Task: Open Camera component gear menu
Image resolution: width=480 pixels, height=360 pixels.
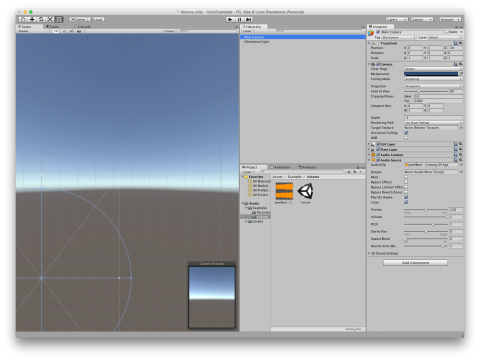Action: point(461,64)
